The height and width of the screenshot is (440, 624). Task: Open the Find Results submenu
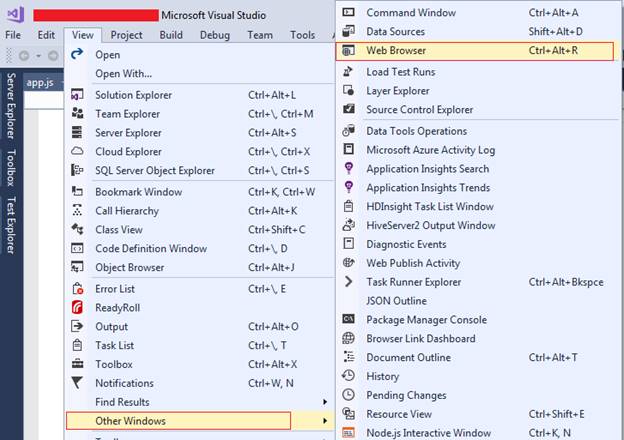[x=122, y=402]
